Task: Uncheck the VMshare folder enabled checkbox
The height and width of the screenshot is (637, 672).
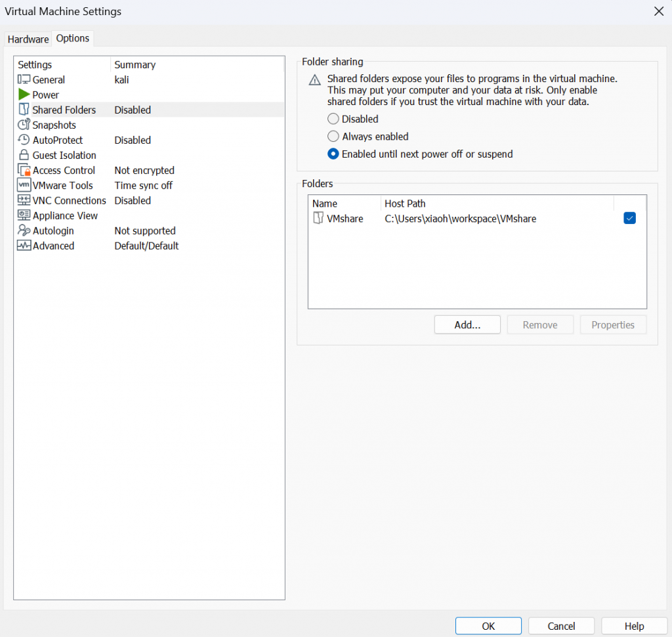Action: pyautogui.click(x=629, y=218)
